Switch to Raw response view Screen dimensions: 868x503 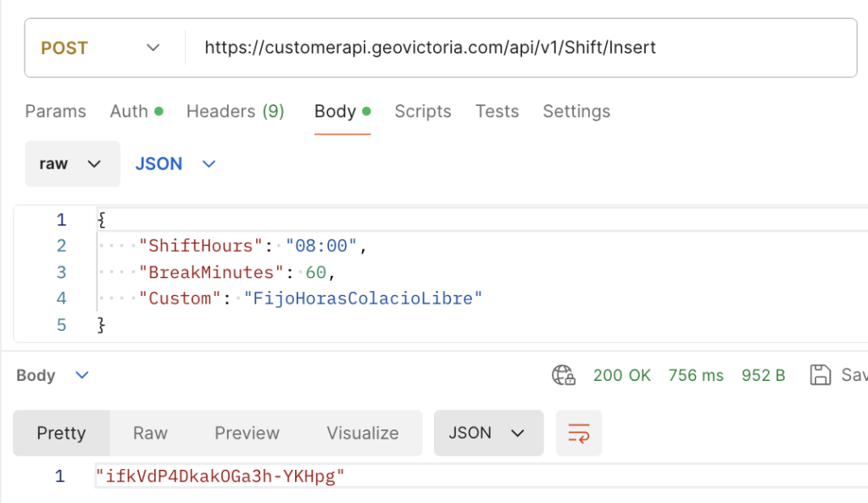tap(150, 433)
